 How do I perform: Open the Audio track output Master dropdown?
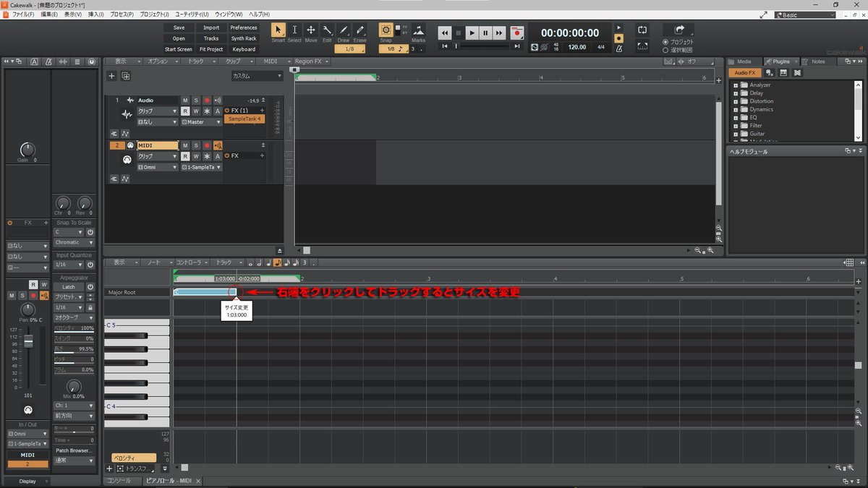[201, 122]
